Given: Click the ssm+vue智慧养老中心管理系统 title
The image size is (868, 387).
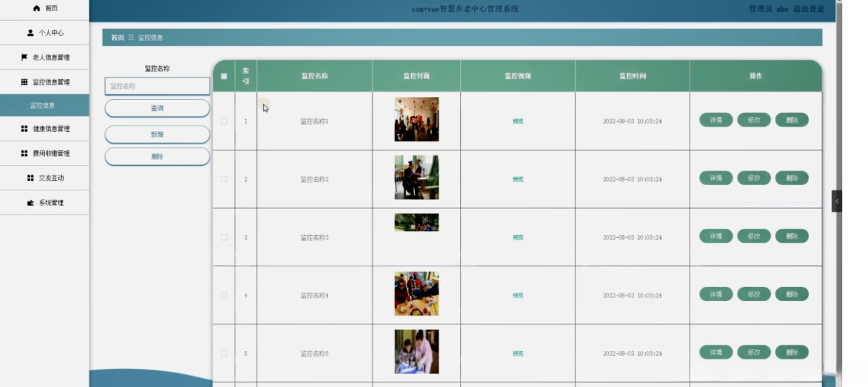Looking at the screenshot, I should 465,9.
